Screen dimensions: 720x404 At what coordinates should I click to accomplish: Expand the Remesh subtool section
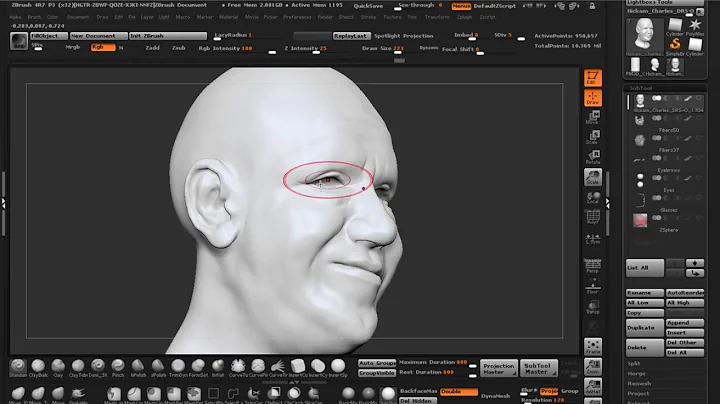[x=639, y=384]
